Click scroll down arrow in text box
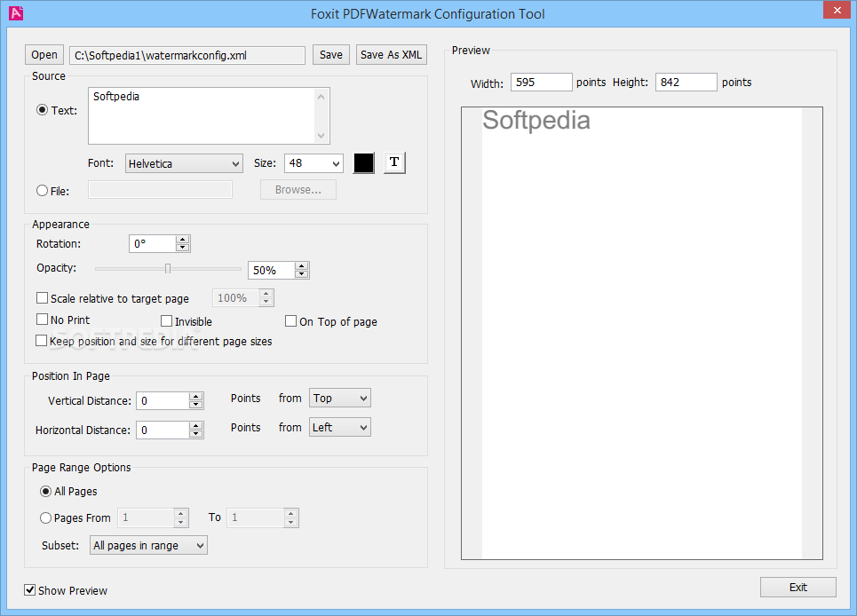Viewport: 857px width, 616px height. pos(321,136)
